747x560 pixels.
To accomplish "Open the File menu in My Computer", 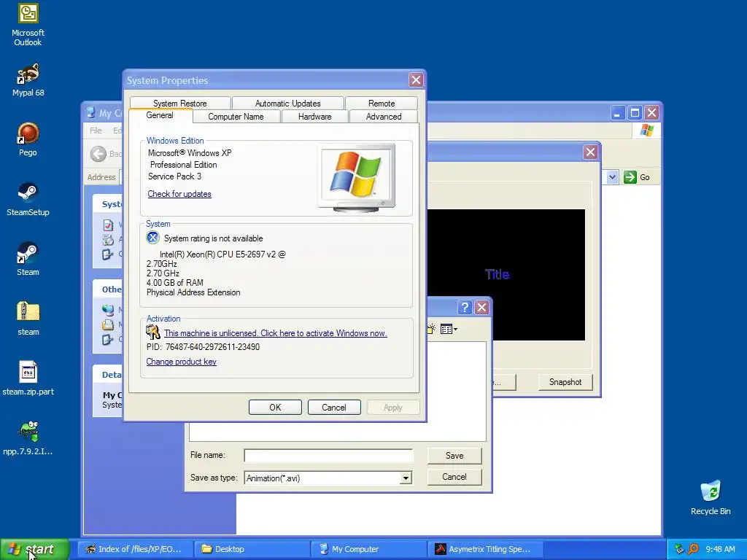I will pos(96,131).
